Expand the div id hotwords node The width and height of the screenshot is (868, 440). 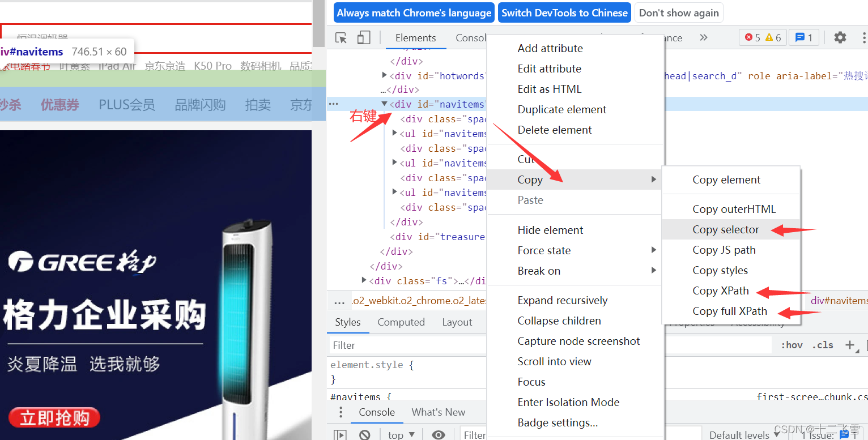click(x=384, y=75)
